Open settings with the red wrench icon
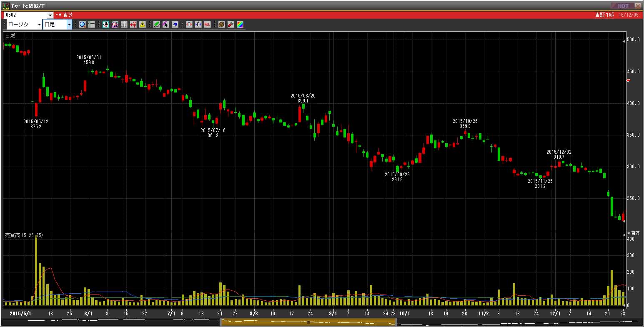 coord(231,25)
